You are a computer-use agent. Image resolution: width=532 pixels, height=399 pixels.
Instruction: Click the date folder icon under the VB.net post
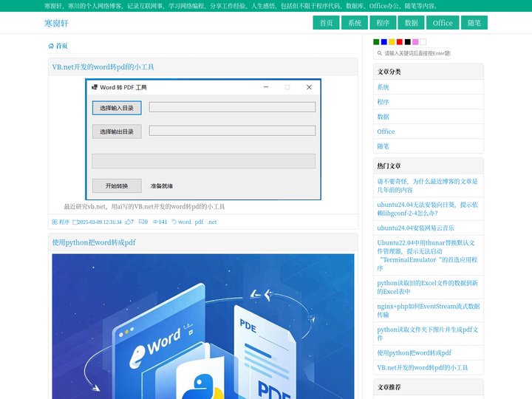point(75,222)
